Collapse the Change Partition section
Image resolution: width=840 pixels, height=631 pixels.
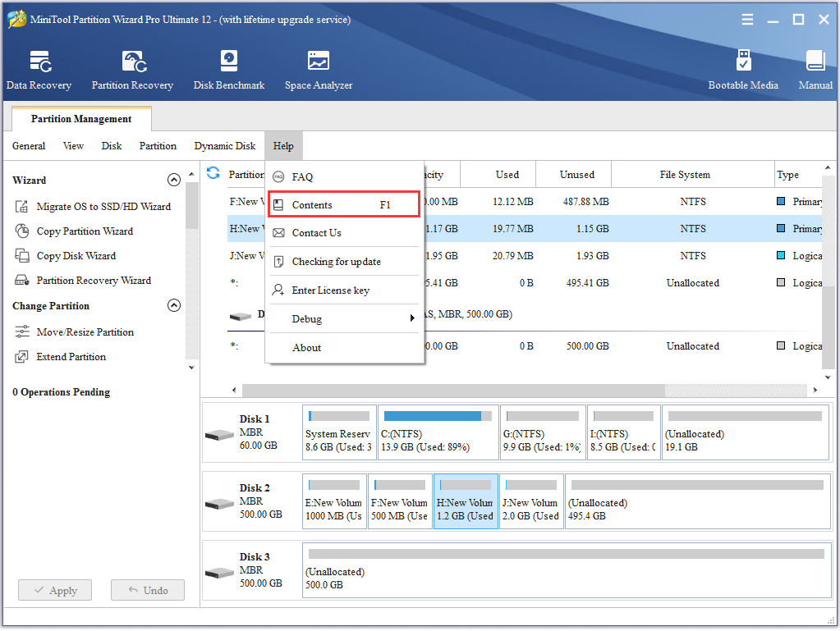pos(173,306)
